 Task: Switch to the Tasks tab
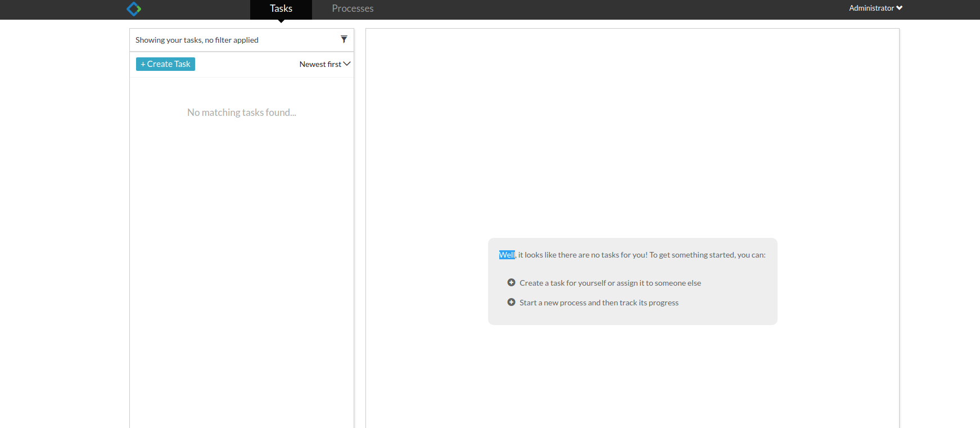[281, 9]
